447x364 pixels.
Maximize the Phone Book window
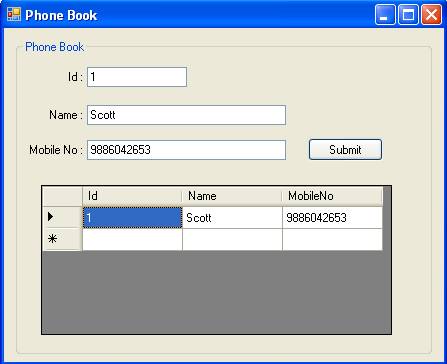tap(408, 15)
